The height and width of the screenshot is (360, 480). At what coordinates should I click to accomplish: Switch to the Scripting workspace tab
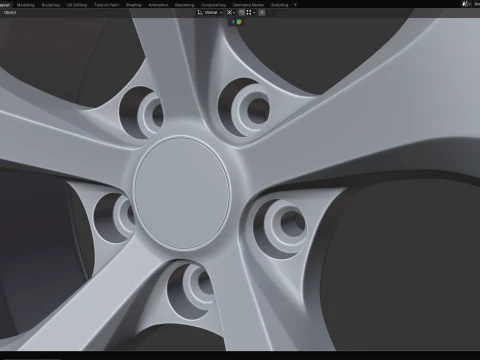pos(279,5)
